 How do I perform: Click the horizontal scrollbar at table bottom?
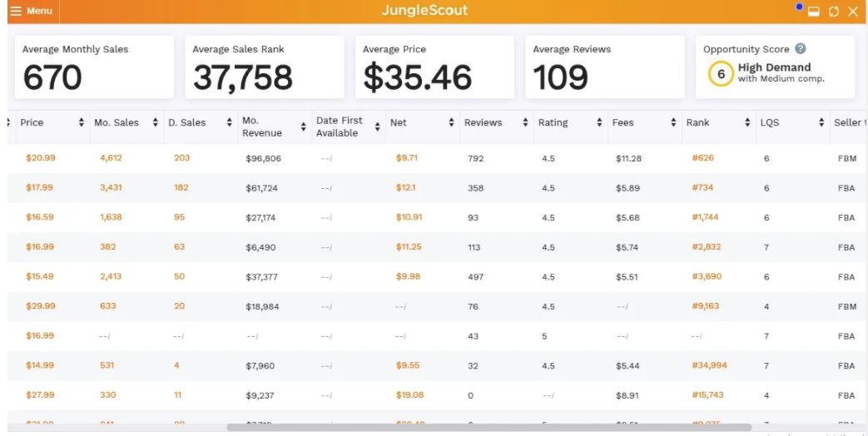477,428
